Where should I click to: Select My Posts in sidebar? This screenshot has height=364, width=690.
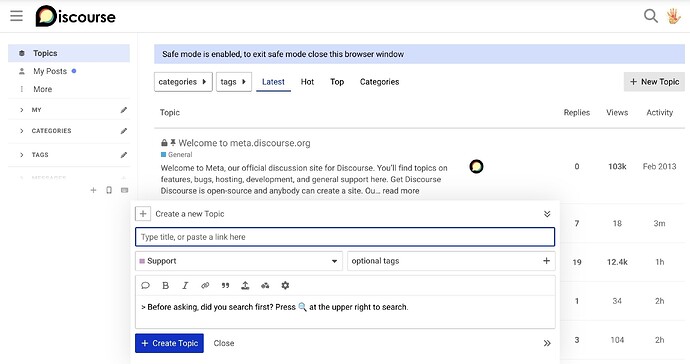pyautogui.click(x=69, y=71)
